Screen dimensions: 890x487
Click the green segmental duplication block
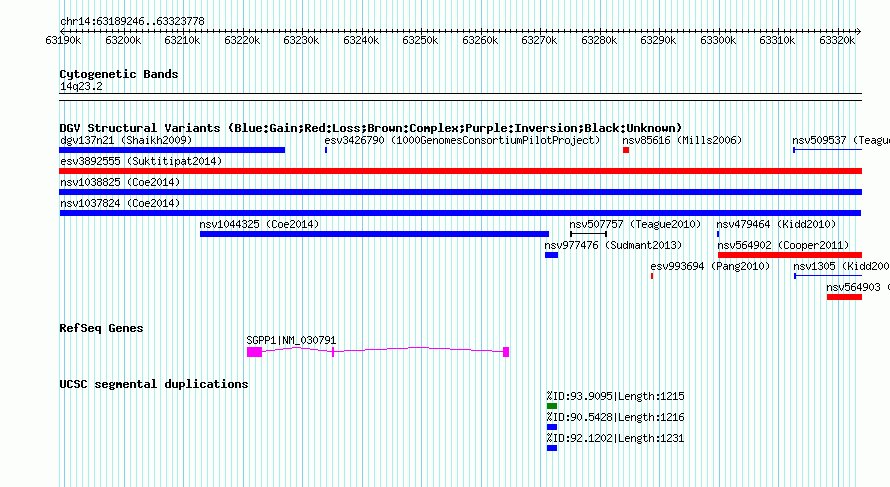point(552,406)
